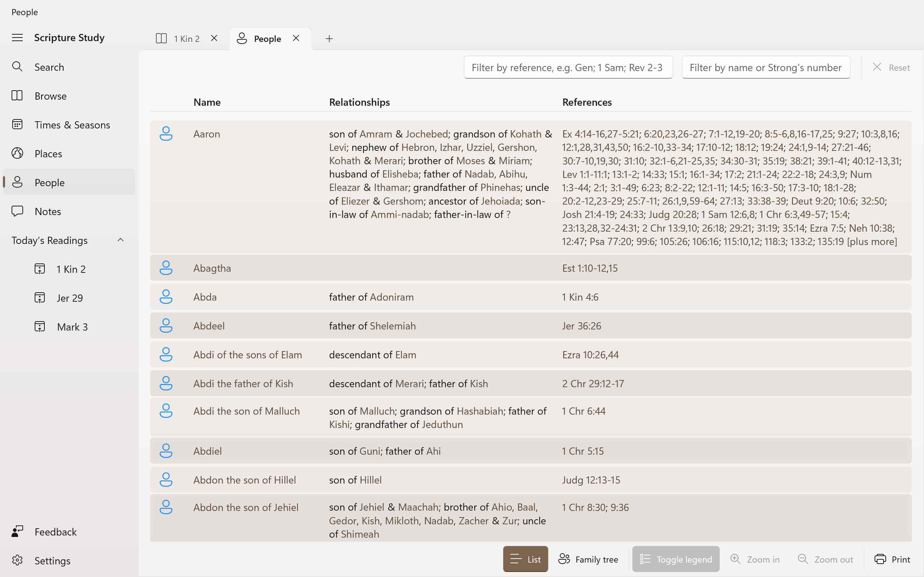Open Feedback in sidebar

tap(69, 532)
